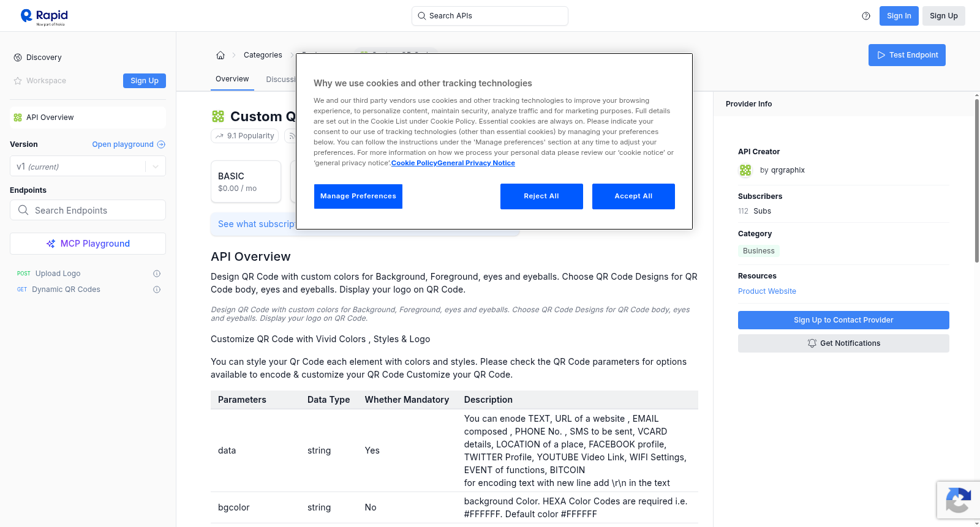
Task: Click the sidebar Sign Up button
Action: click(x=145, y=81)
